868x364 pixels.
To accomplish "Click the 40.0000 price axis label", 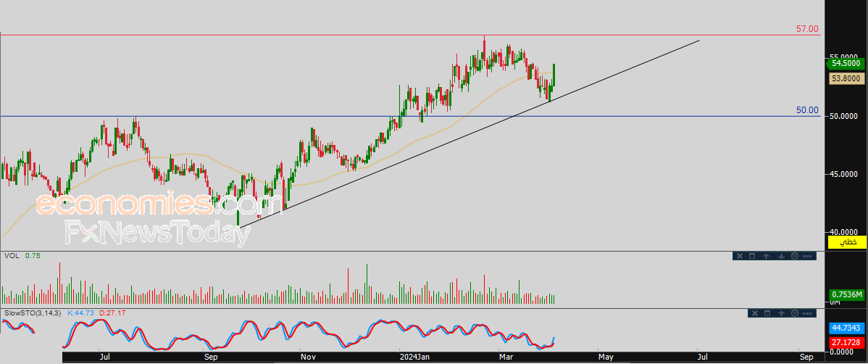I will click(843, 232).
